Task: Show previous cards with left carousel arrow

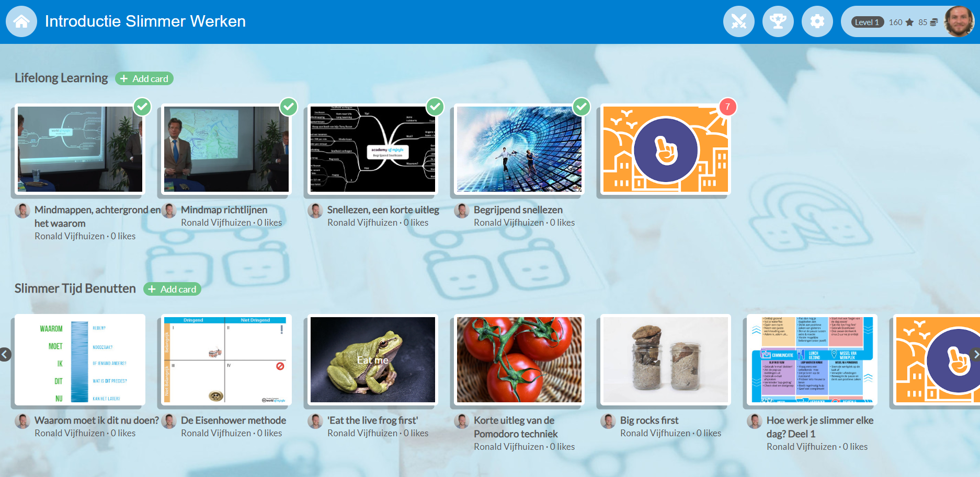Action: (x=5, y=354)
